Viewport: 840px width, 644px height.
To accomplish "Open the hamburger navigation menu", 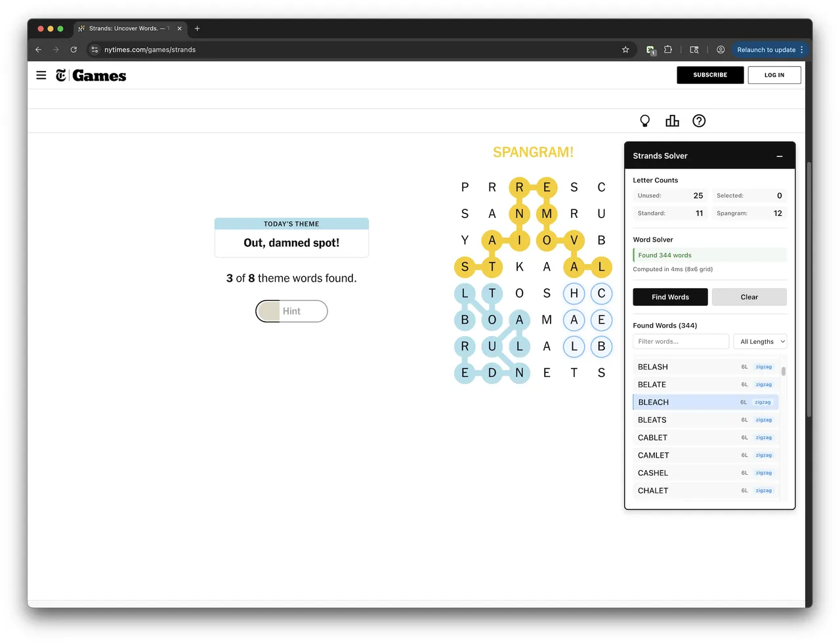I will pyautogui.click(x=41, y=75).
